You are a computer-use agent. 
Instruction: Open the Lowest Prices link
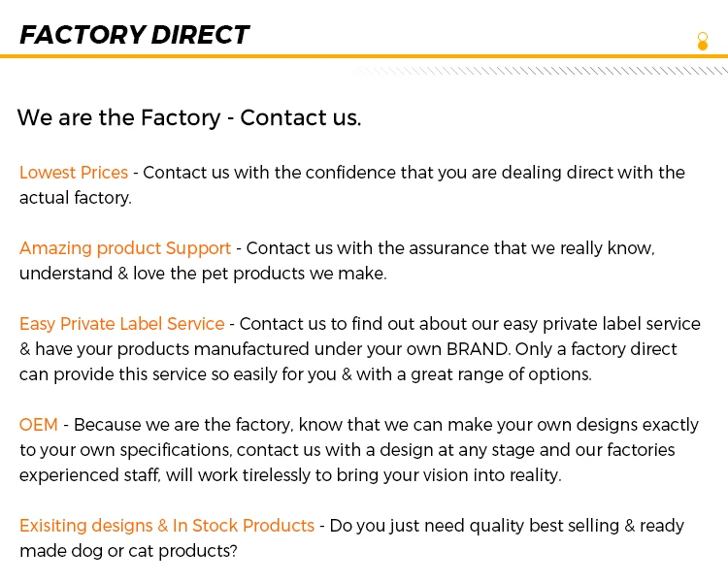click(x=74, y=173)
